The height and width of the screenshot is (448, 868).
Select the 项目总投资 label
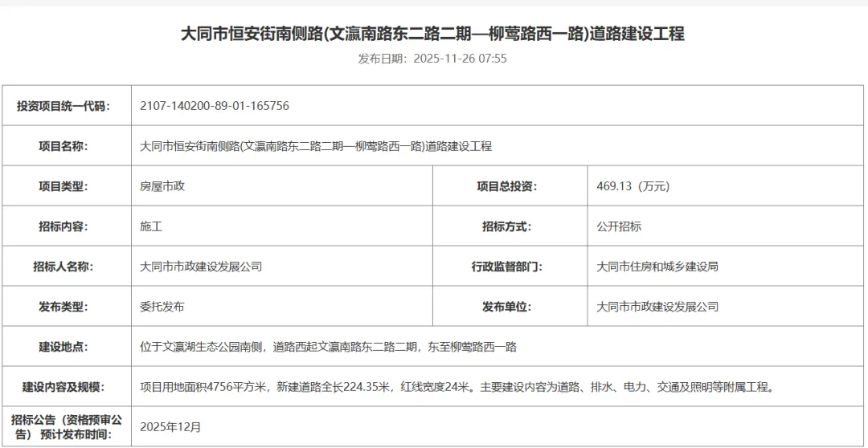click(x=507, y=186)
